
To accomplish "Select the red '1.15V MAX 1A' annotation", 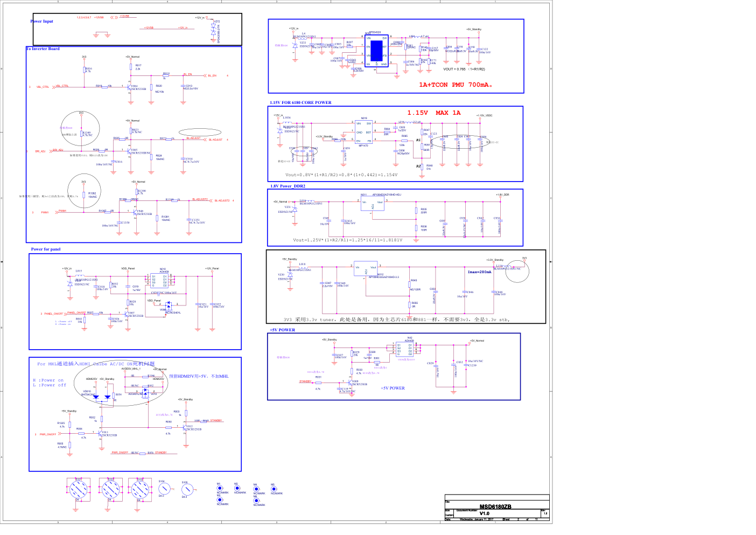I will (x=434, y=113).
